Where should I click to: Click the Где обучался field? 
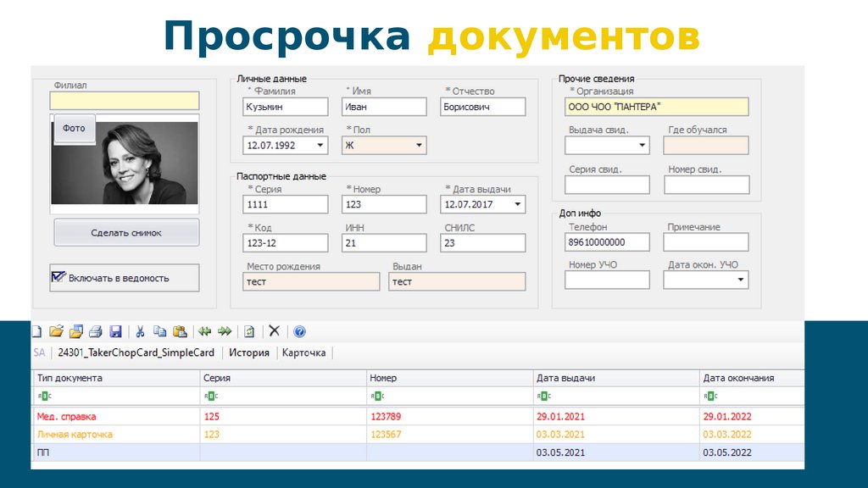coord(706,146)
